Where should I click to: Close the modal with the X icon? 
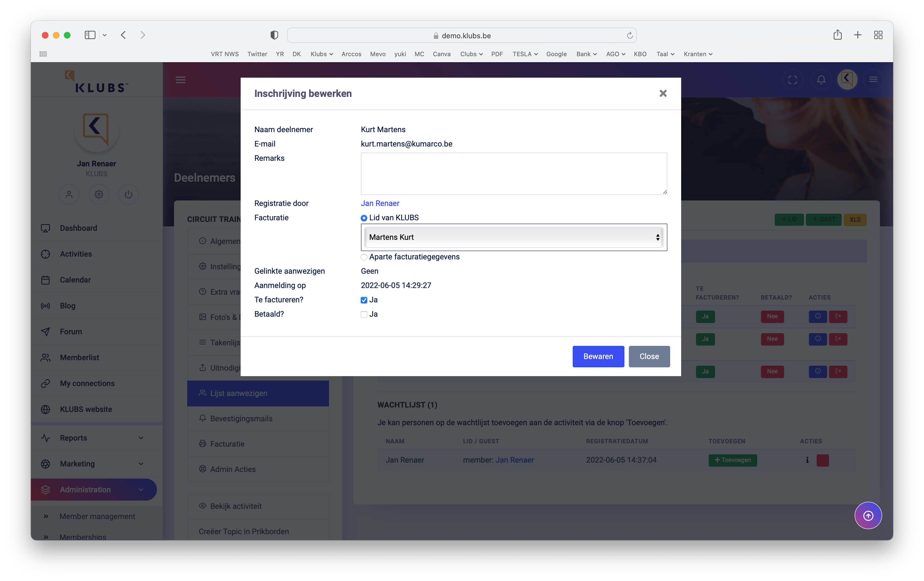(663, 93)
